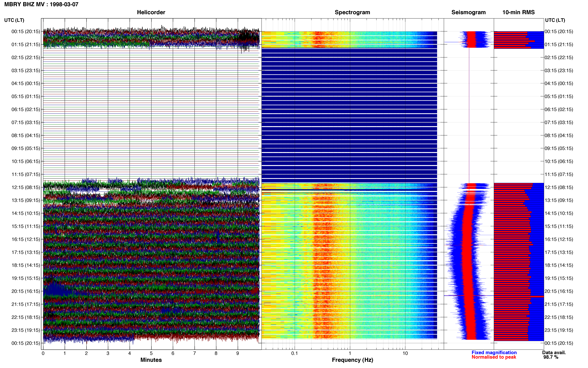Select the 10-min RMS panel heading
The width and height of the screenshot is (588, 368).
[x=518, y=12]
